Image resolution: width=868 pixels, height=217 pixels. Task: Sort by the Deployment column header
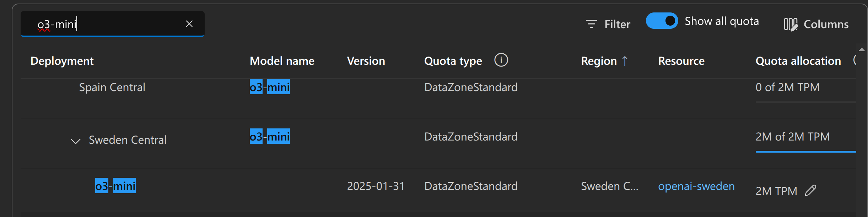[x=62, y=61]
